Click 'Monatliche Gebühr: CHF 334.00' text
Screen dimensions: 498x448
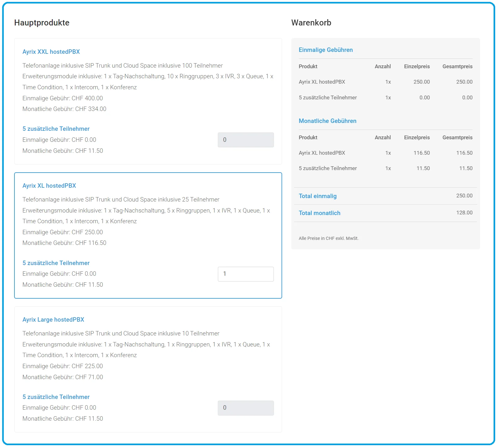(64, 109)
